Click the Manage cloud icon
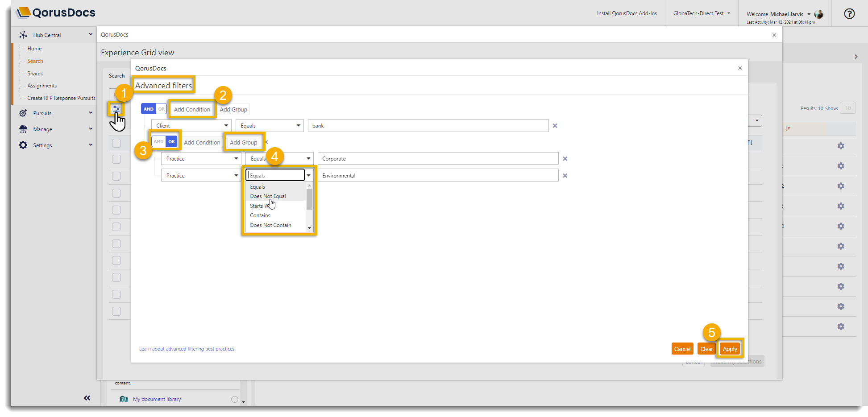The image size is (868, 417). [23, 129]
